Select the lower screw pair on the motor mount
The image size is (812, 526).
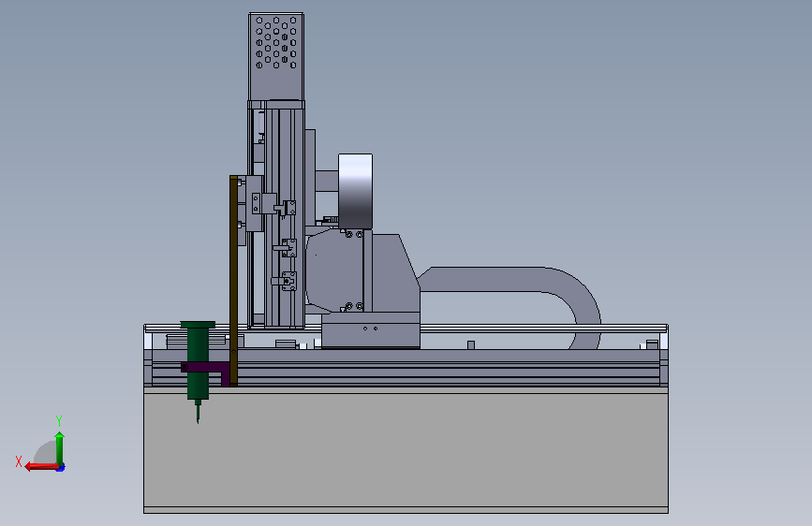pos(354,306)
